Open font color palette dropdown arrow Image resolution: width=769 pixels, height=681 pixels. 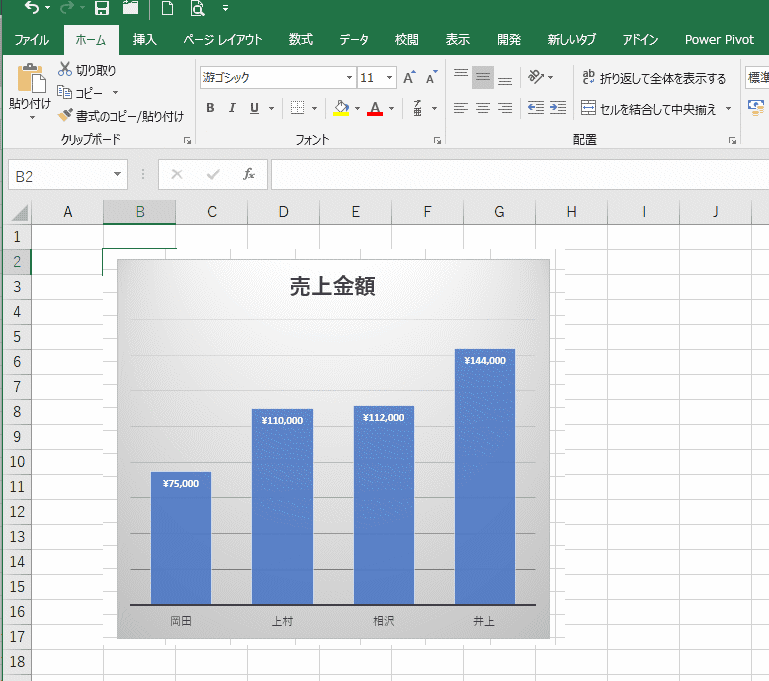(x=391, y=108)
